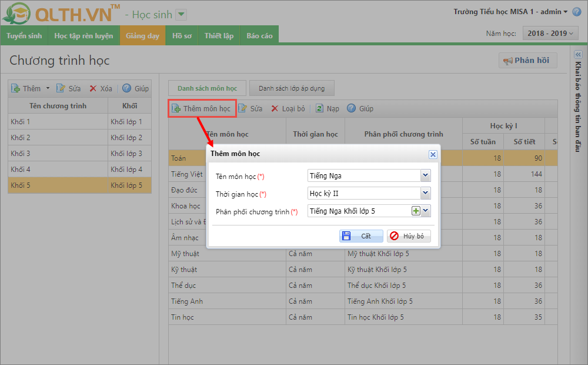
Task: Click the QLTH.VN graduation cap logo
Action: tap(16, 13)
